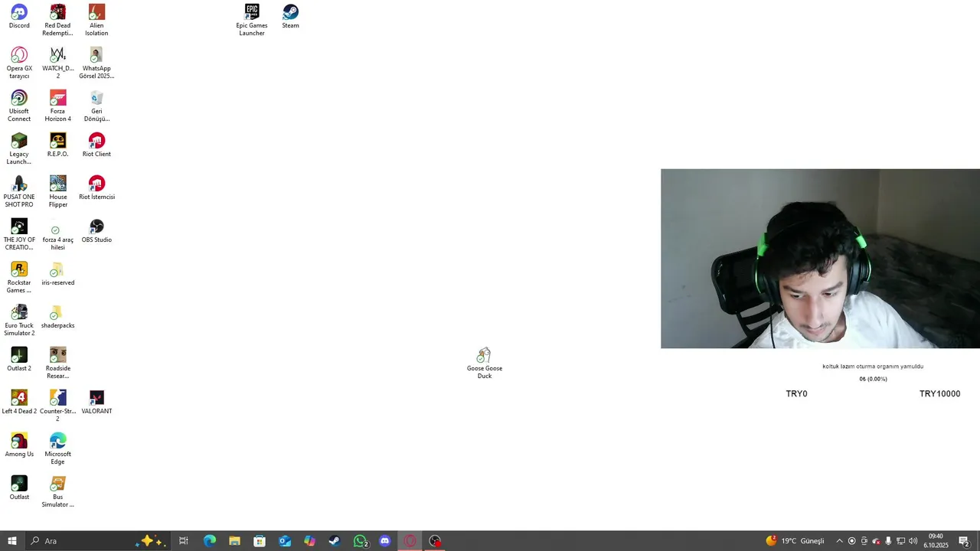
Task: Select WhatsApp Görsel 2025 image file
Action: coord(96,63)
